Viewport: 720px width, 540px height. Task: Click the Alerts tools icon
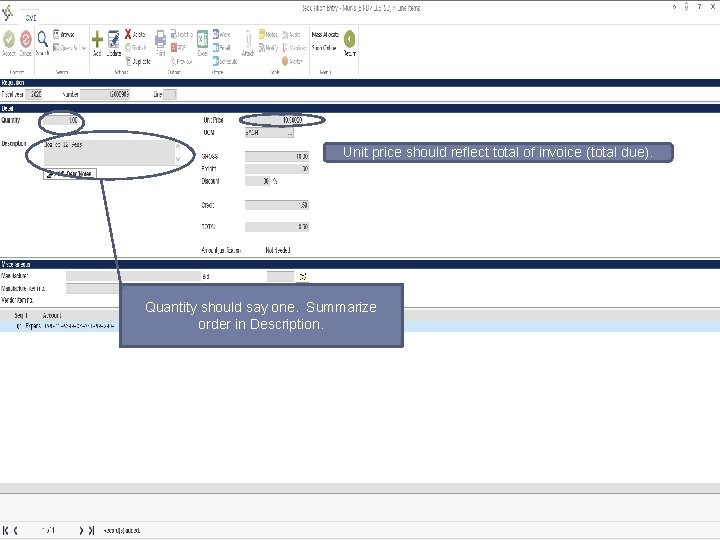pos(285,61)
